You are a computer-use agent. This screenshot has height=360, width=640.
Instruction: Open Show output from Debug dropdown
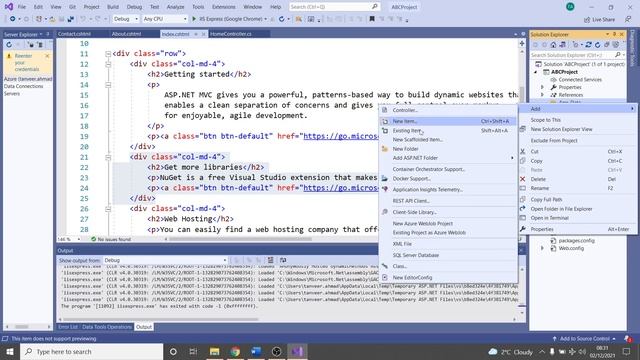(x=165, y=260)
